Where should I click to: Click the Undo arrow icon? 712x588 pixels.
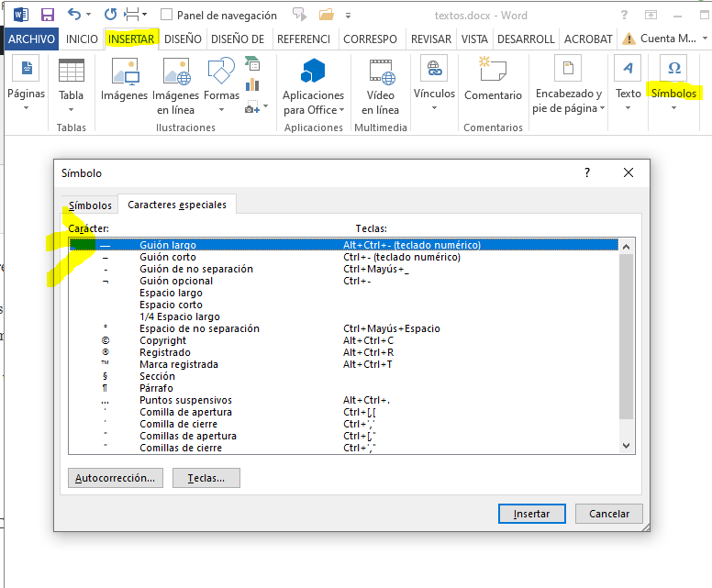point(75,15)
